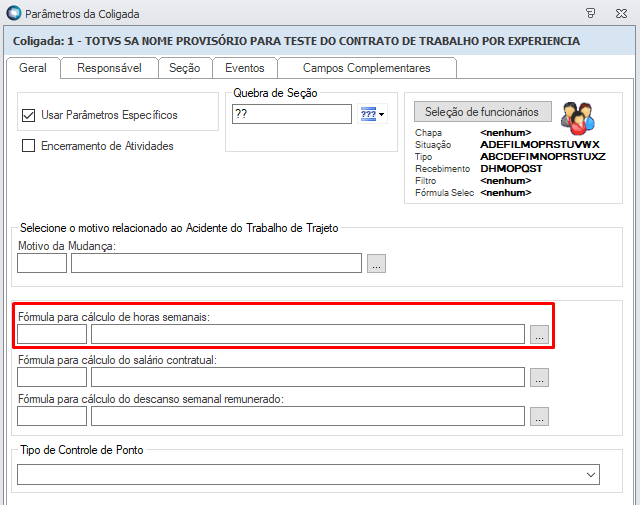Click the Fórmula Selec value <nenhum>
Viewport: 640px width, 505px height.
click(x=506, y=193)
